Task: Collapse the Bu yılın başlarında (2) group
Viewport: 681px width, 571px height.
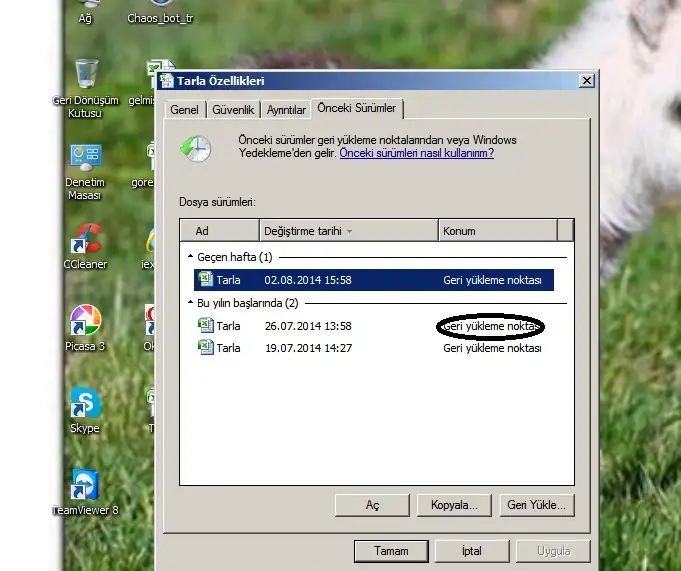Action: [190, 303]
